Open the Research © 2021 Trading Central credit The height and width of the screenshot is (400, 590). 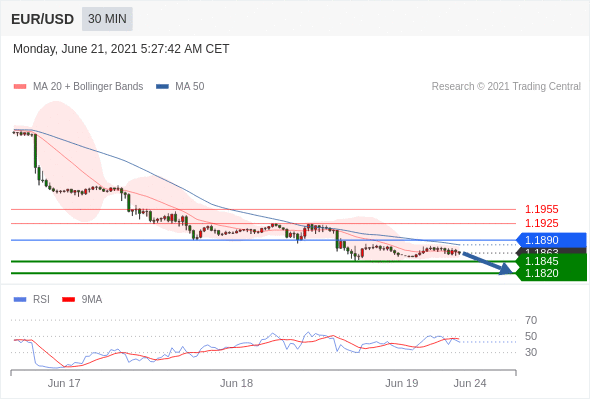(506, 87)
